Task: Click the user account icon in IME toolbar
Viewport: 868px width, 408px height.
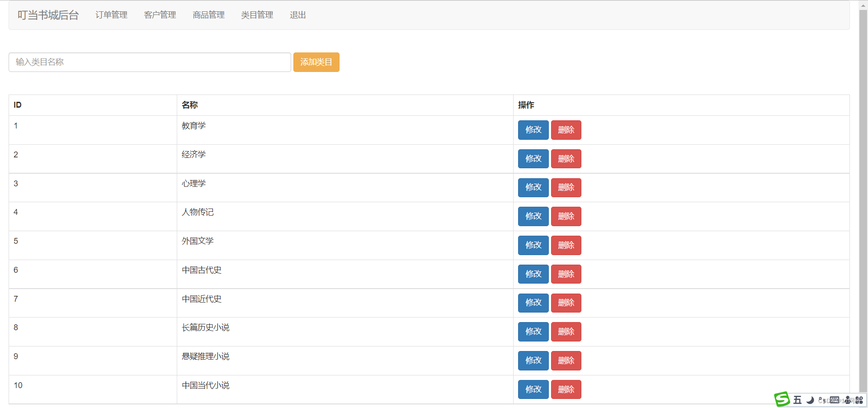Action: (848, 400)
